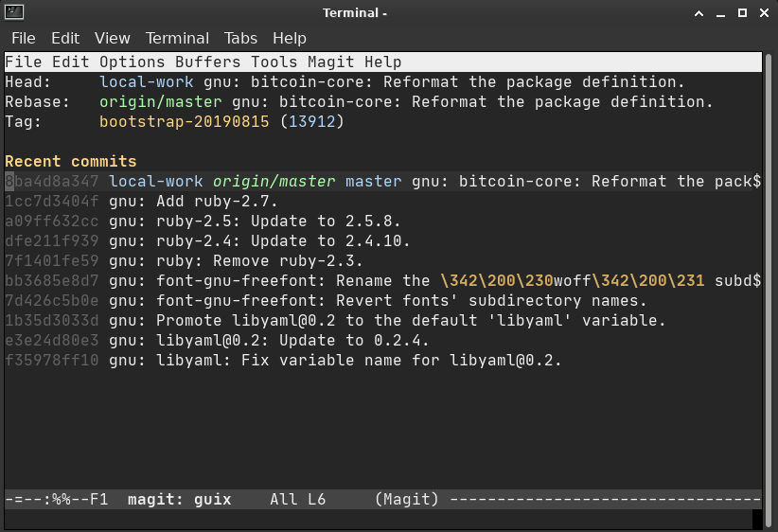Maximize the Terminal window
Image resolution: width=778 pixels, height=532 pixels.
pos(742,13)
